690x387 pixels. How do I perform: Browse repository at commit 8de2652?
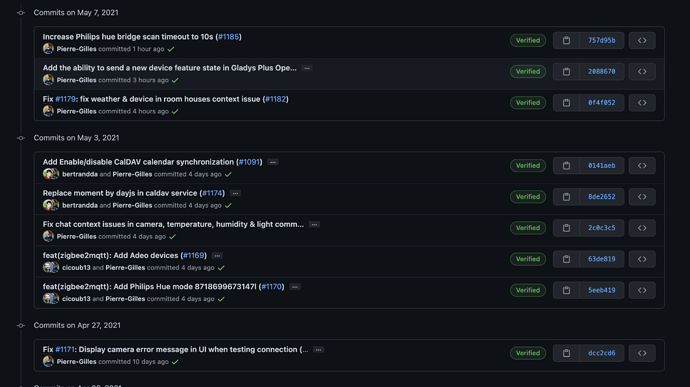click(642, 197)
